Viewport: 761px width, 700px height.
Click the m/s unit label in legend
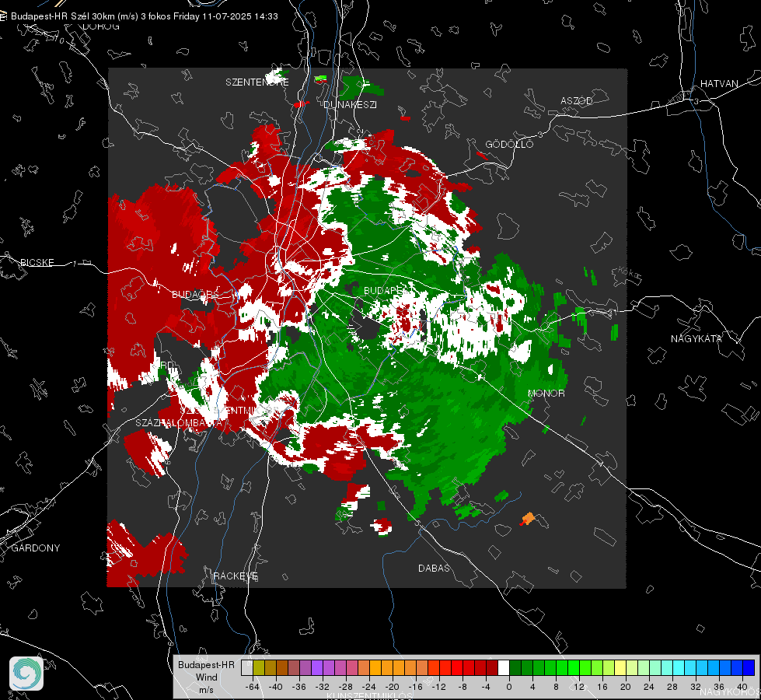pos(206,690)
